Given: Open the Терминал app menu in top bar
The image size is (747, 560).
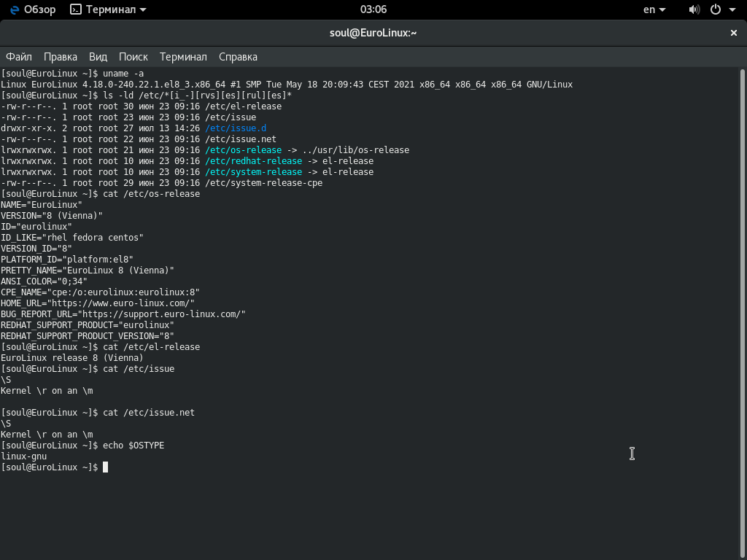Looking at the screenshot, I should point(108,9).
